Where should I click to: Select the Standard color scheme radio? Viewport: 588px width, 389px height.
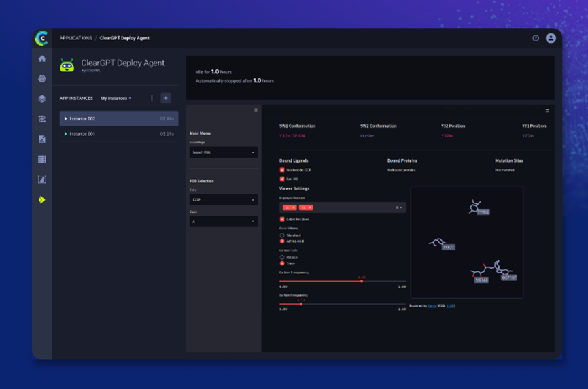[282, 235]
